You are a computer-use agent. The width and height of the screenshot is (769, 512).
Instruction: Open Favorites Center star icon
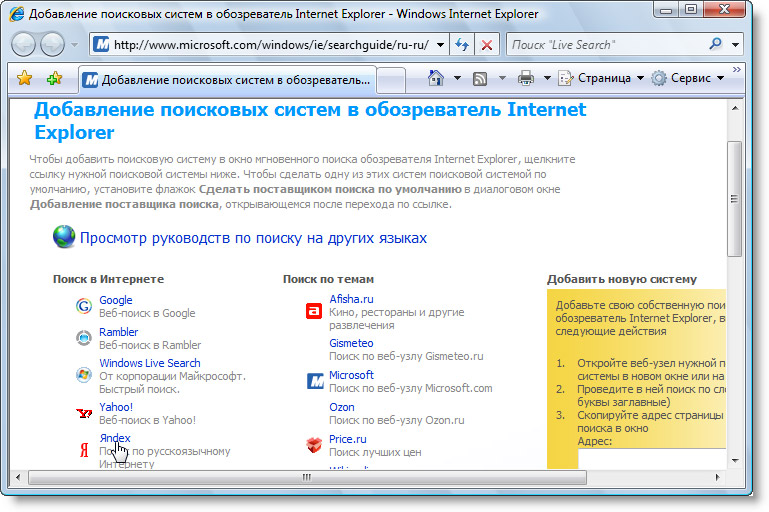[x=25, y=78]
